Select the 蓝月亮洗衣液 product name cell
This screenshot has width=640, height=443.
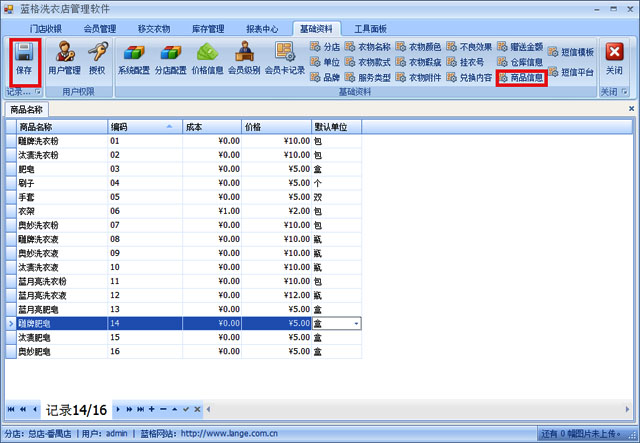point(62,296)
